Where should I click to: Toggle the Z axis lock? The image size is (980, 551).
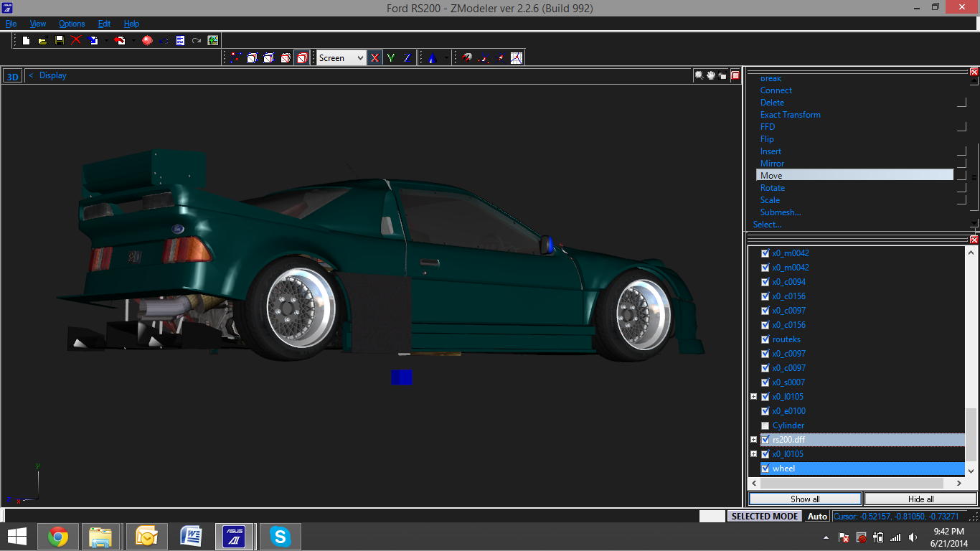tap(407, 57)
